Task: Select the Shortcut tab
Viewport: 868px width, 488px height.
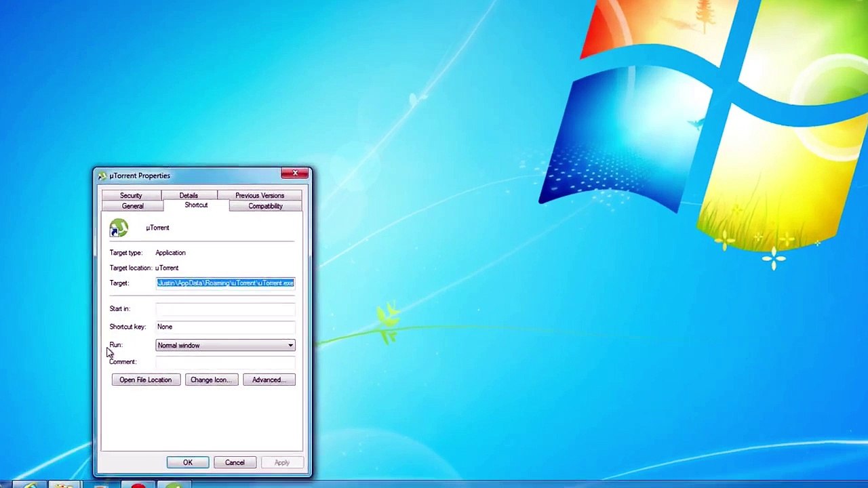Action: (x=196, y=205)
